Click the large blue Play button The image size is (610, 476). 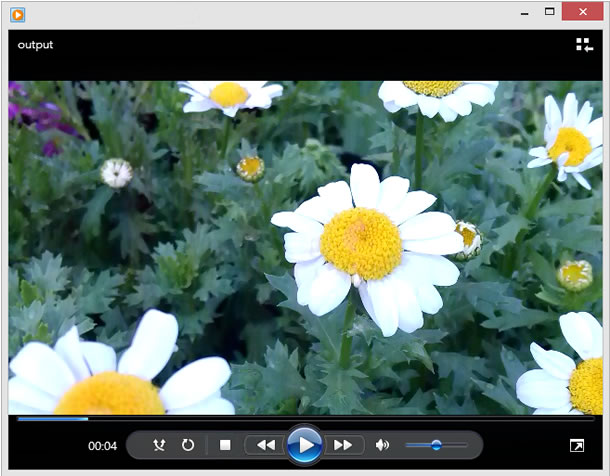tap(305, 445)
